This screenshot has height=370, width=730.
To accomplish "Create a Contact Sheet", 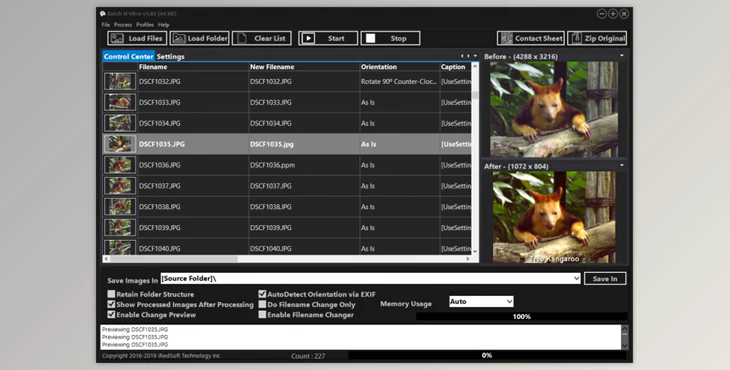I will tap(531, 38).
